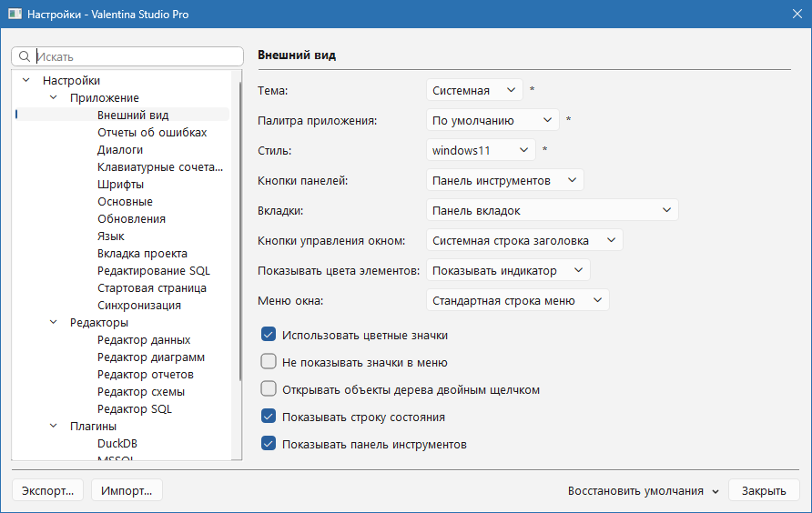
Task: Click the Редакторы tree label
Action: [99, 322]
